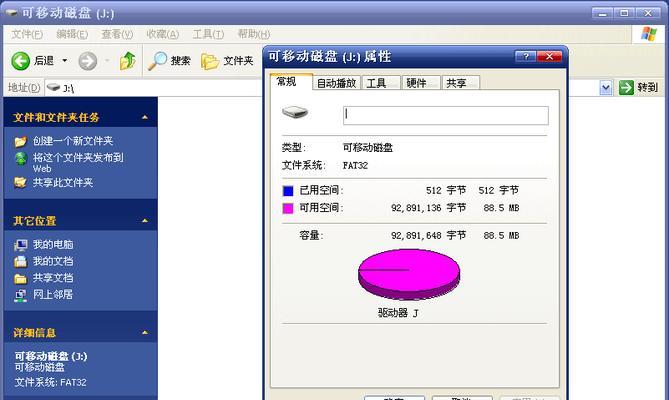Click the My Computer monitor icon
The height and width of the screenshot is (400, 669).
click(20, 245)
